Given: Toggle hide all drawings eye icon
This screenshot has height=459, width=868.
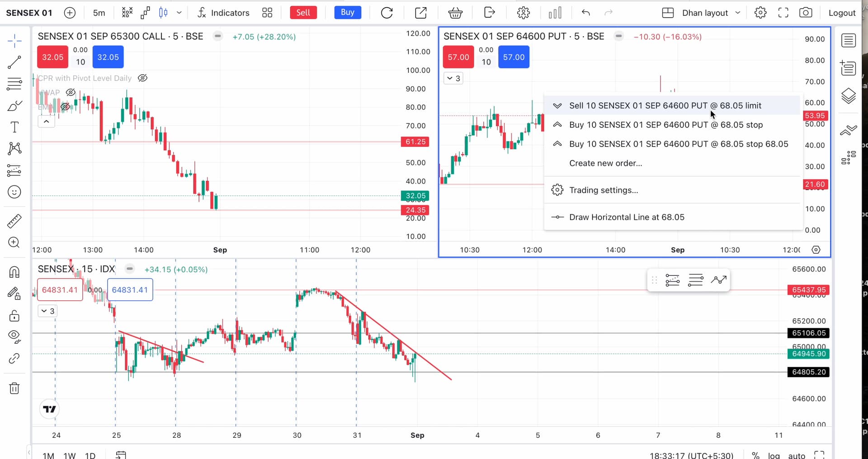Looking at the screenshot, I should (x=14, y=336).
